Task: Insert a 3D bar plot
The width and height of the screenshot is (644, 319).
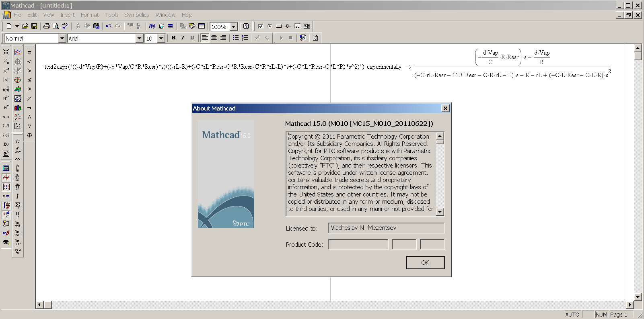Action: coord(18,108)
